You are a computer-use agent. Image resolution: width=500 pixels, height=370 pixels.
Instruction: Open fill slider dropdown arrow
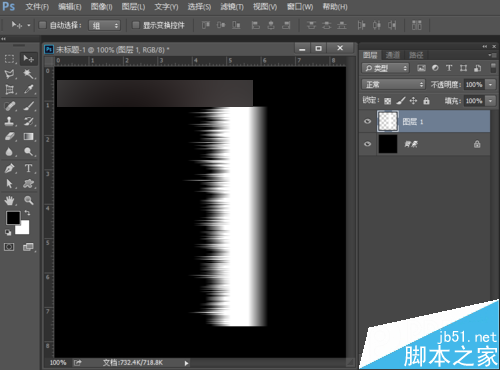click(490, 101)
